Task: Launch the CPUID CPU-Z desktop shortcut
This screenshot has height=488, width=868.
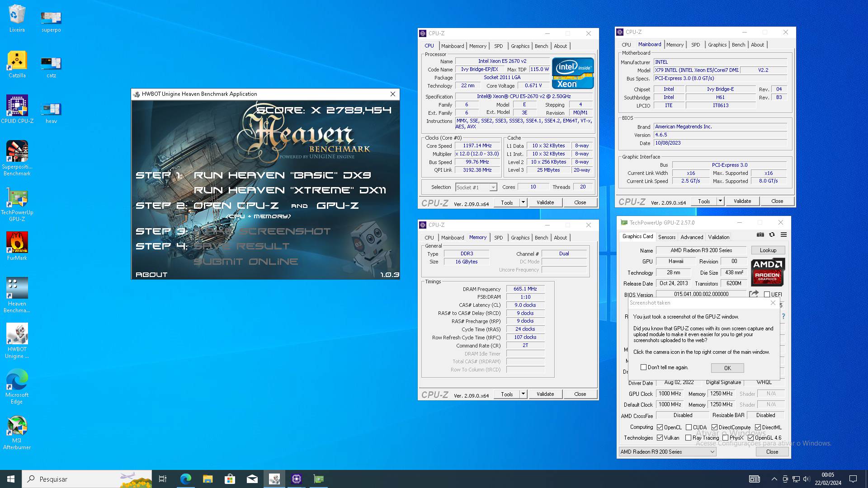Action: pyautogui.click(x=17, y=109)
